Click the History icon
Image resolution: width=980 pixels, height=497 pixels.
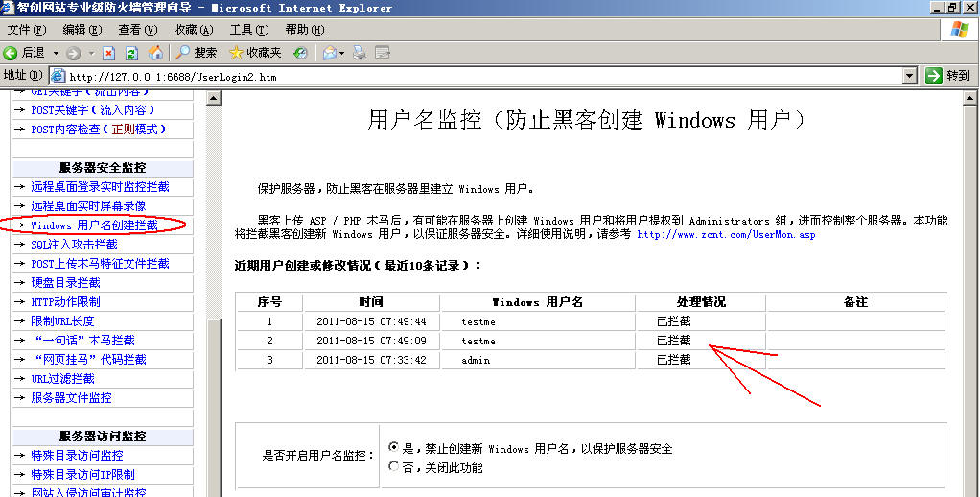(x=301, y=53)
